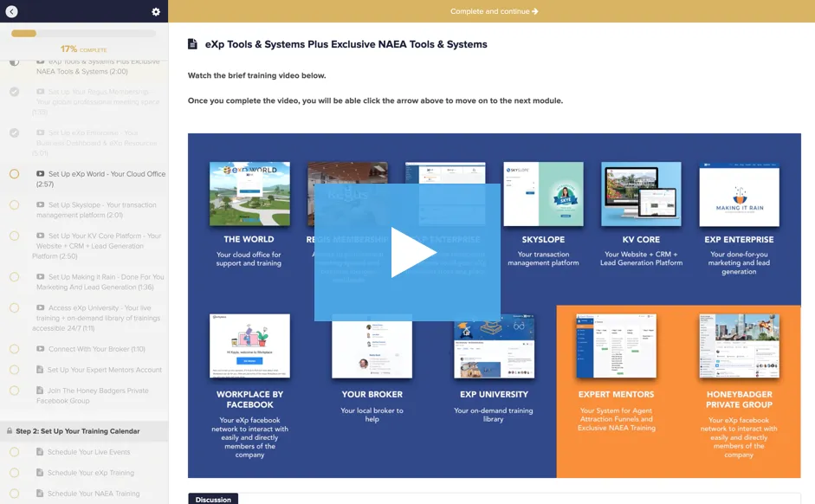Click Workplace by Facebook thumbnail
The image size is (815, 504).
(249, 346)
